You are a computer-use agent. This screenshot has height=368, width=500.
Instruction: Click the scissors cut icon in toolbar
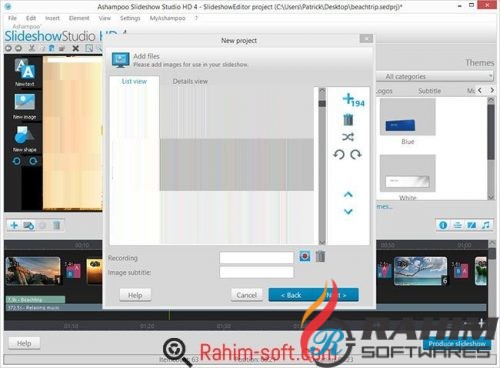(x=32, y=48)
